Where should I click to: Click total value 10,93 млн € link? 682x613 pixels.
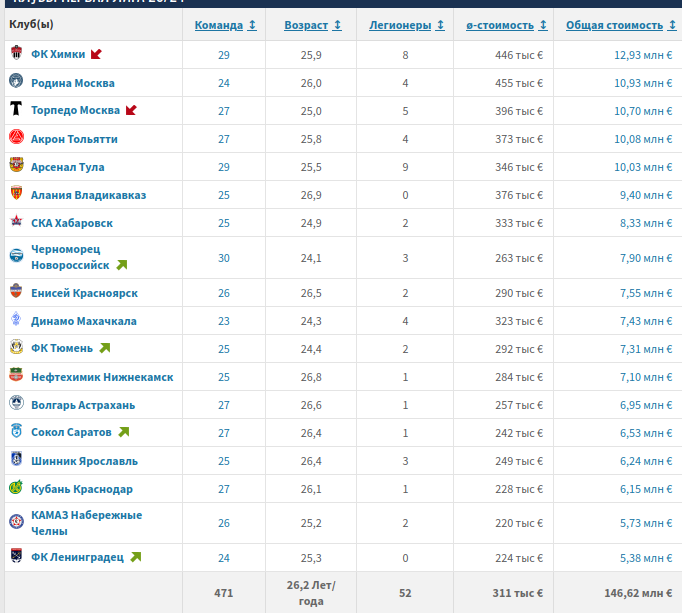click(643, 83)
